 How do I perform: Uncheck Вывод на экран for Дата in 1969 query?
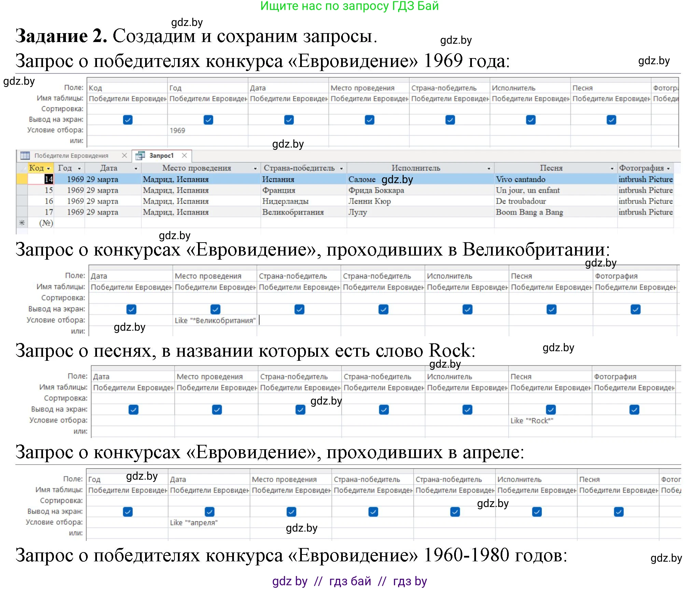pyautogui.click(x=289, y=120)
